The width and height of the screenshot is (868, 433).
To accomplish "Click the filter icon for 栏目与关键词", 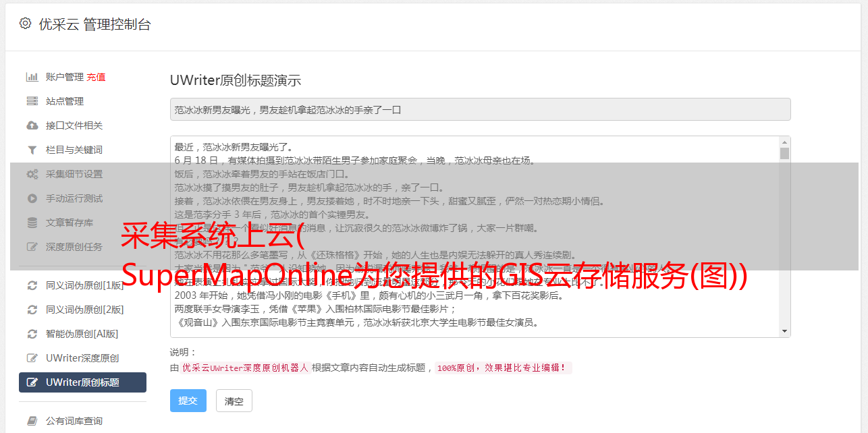I will point(32,150).
